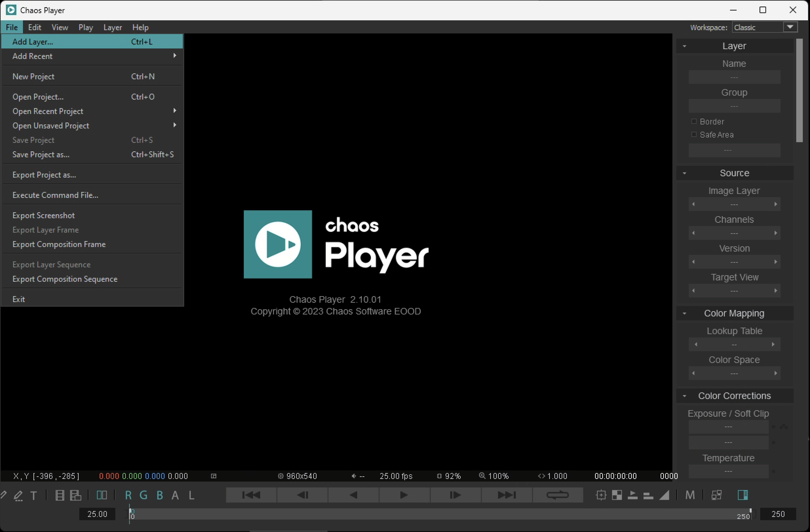Collapse the Source panel section
Screen dimensions: 810x532
(x=685, y=174)
